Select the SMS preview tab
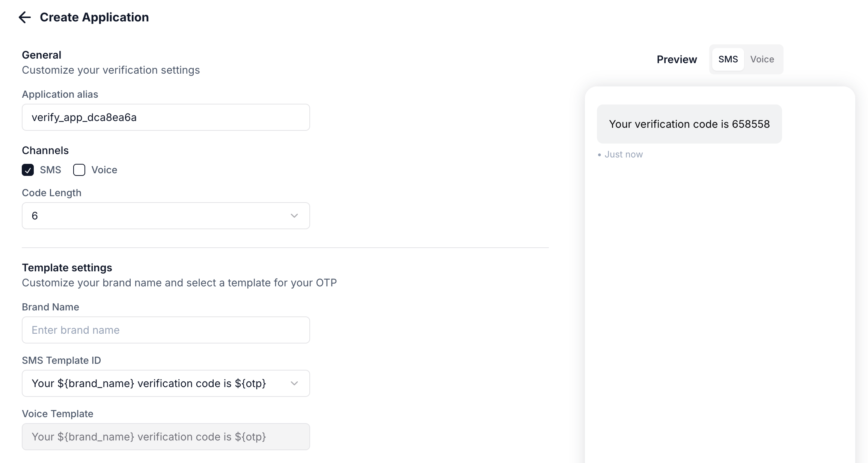 pos(728,59)
